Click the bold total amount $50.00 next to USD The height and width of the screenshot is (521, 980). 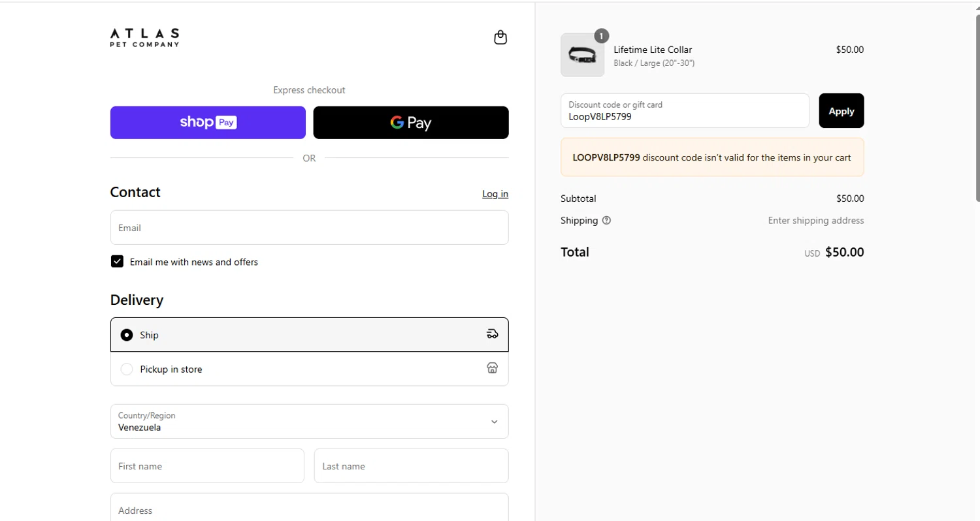845,252
